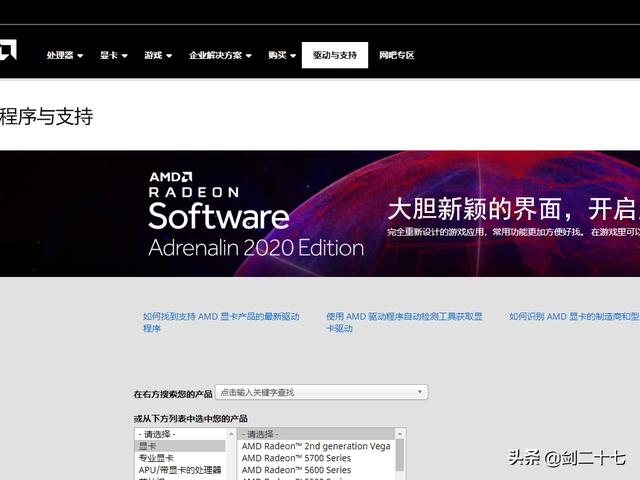Open the 企业解决方案 menu

pos(220,55)
